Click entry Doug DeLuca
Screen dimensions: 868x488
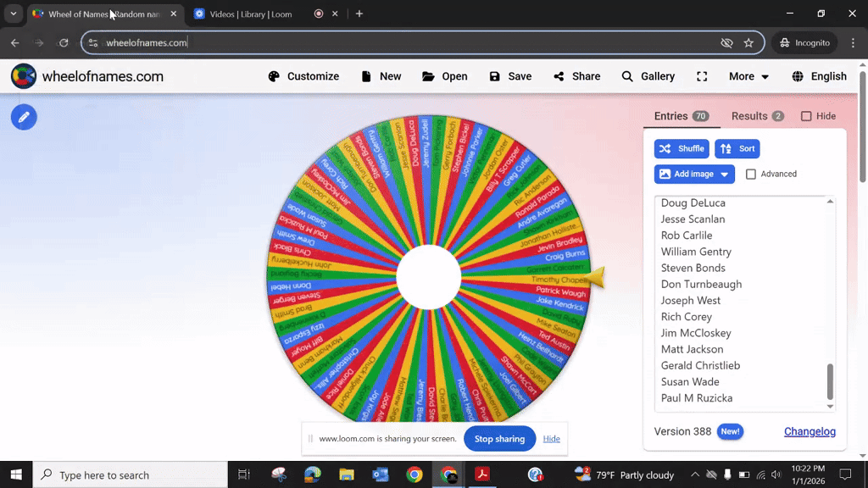click(693, 203)
